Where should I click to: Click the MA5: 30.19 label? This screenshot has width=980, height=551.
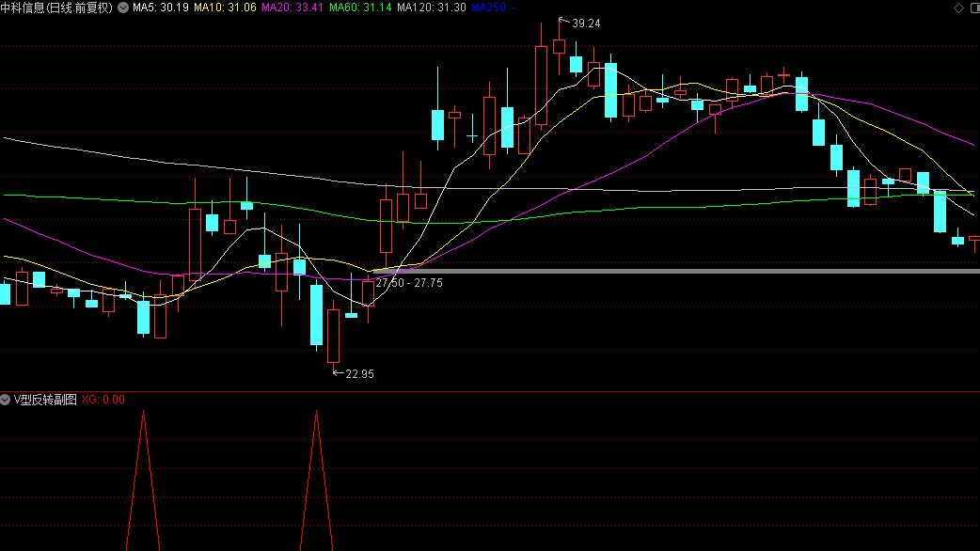click(161, 8)
